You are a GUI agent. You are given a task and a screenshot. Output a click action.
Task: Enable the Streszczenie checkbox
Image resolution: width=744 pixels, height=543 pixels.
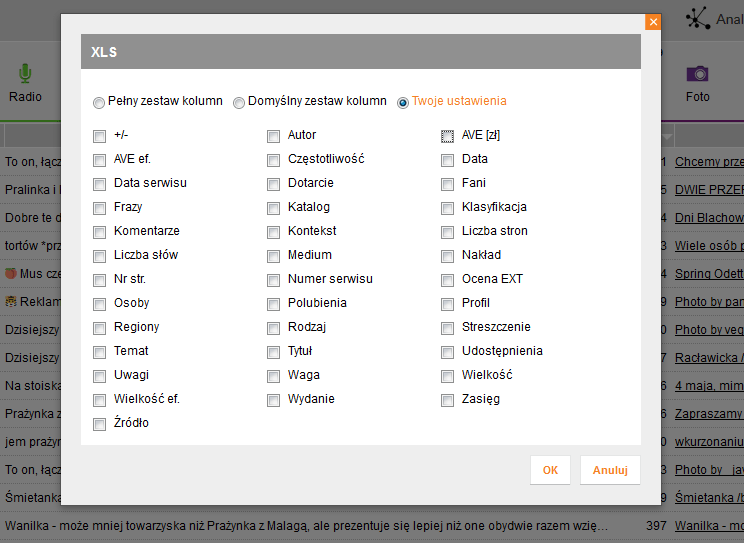pos(447,328)
